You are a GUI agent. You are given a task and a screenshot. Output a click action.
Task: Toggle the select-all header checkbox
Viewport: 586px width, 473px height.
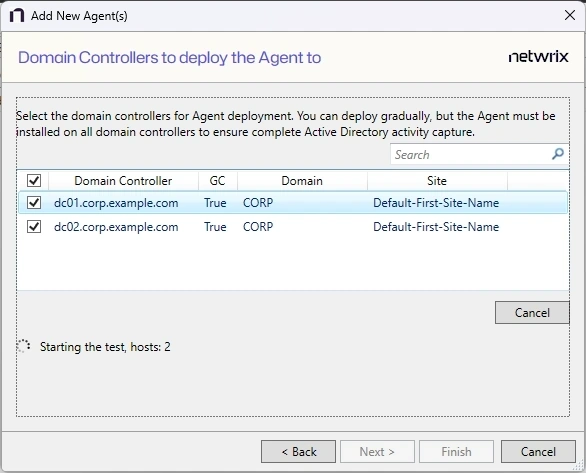pyautogui.click(x=34, y=181)
